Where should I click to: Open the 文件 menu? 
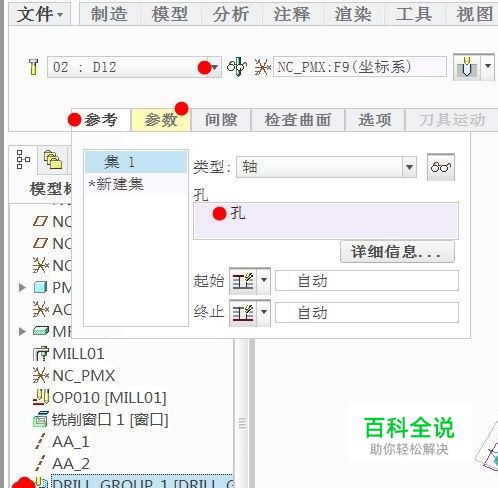point(40,14)
